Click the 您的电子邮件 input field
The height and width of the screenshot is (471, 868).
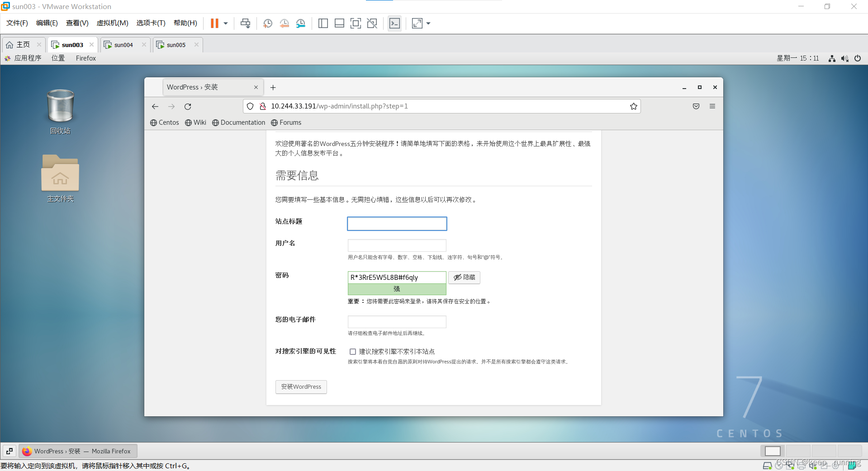(x=397, y=322)
